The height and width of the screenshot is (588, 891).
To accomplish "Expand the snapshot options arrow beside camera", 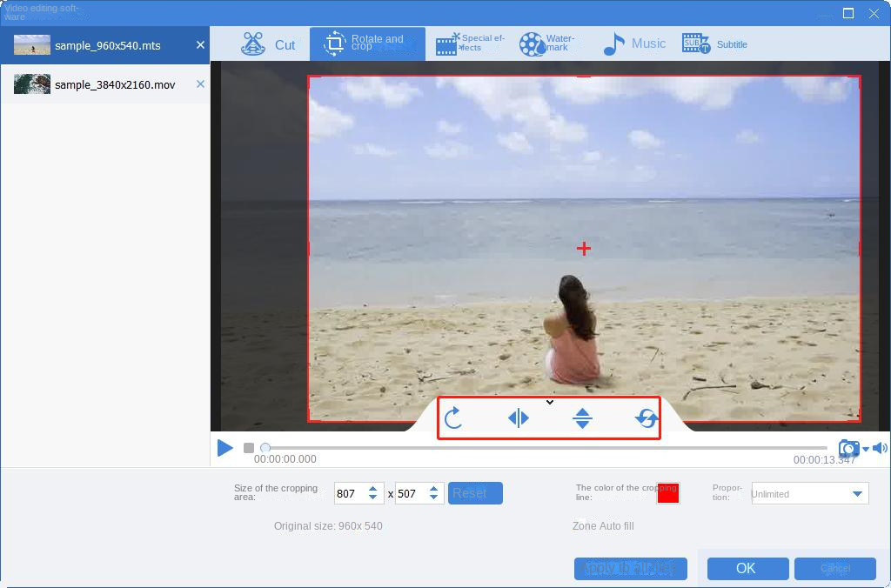I will [865, 450].
